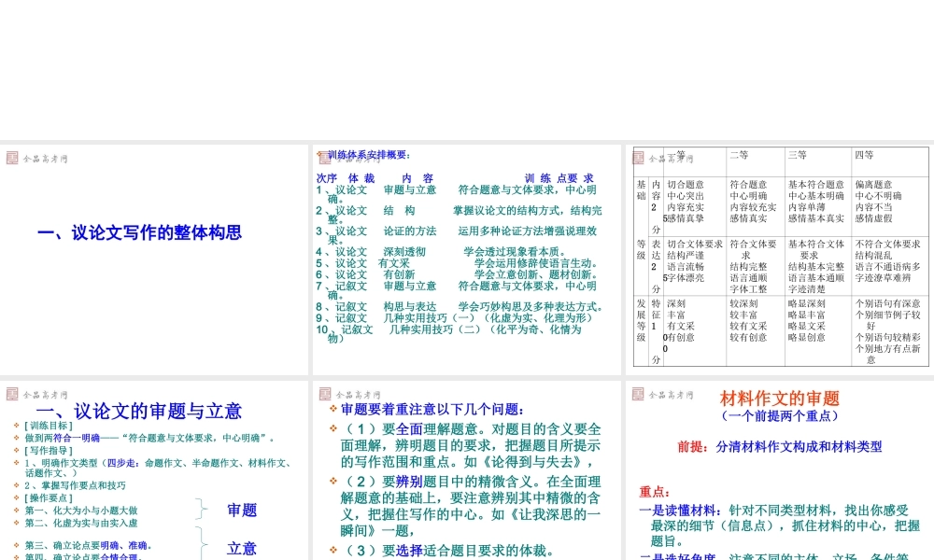Select the slide thumbnail titled 一、议论文的审题与立意

(154, 470)
